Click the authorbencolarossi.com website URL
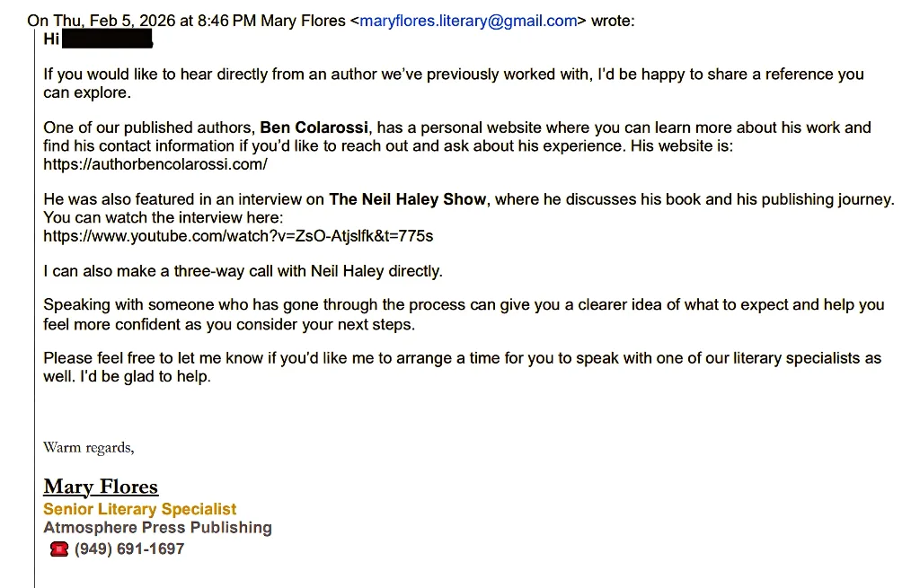The width and height of the screenshot is (920, 588). [x=155, y=164]
